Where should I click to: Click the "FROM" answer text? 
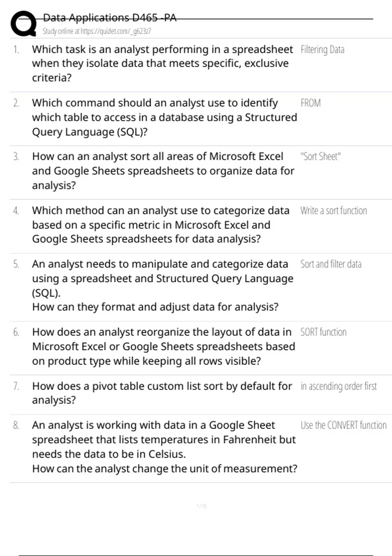tap(311, 103)
